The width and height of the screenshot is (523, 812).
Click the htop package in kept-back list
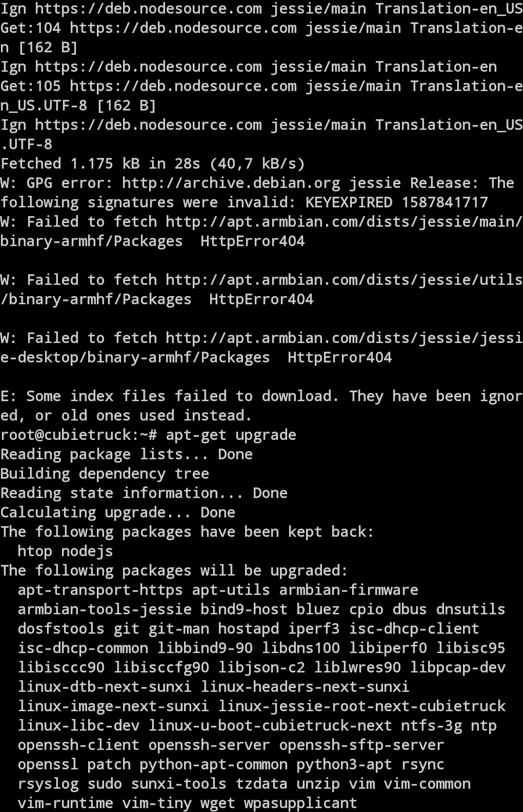click(x=35, y=551)
